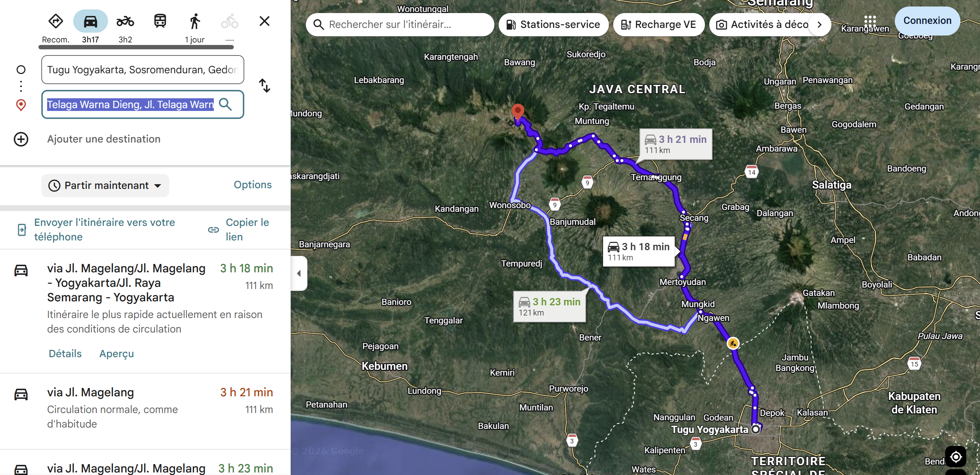980x475 pixels.
Task: Click the roadwork warning icon on route
Action: pyautogui.click(x=733, y=343)
